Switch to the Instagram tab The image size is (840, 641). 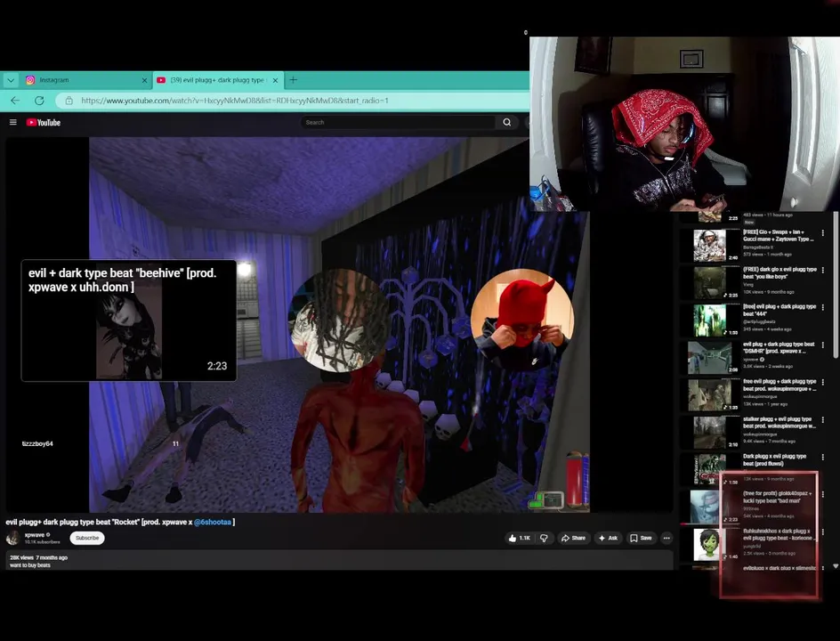click(85, 80)
